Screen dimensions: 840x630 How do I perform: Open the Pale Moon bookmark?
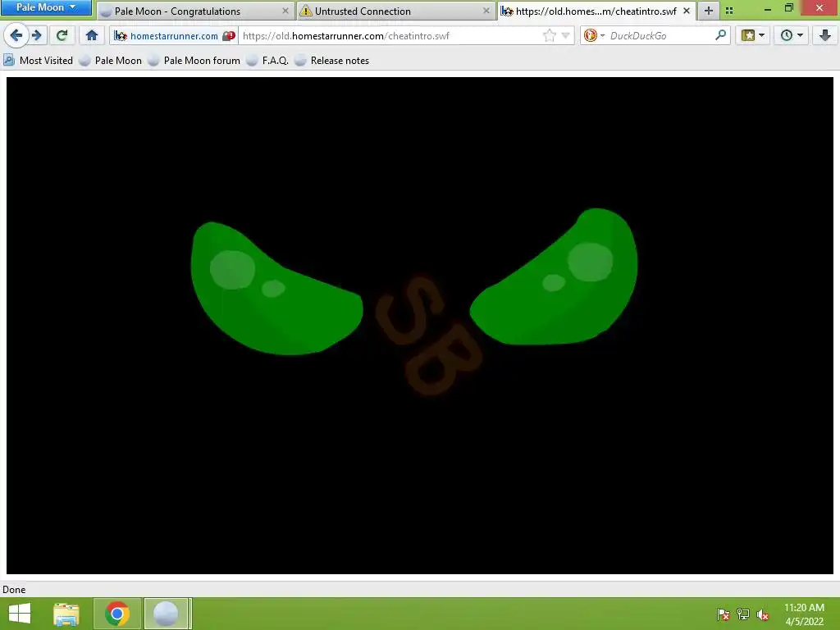[111, 61]
